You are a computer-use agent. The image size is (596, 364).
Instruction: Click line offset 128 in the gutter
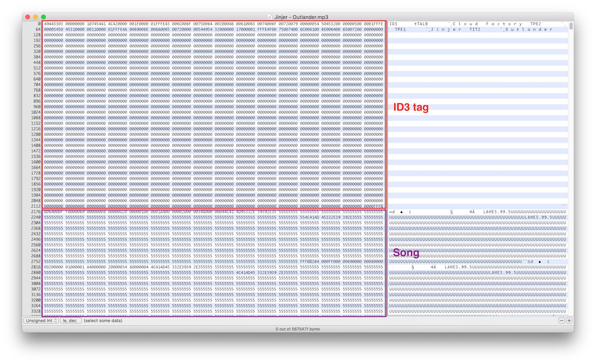tap(37, 35)
